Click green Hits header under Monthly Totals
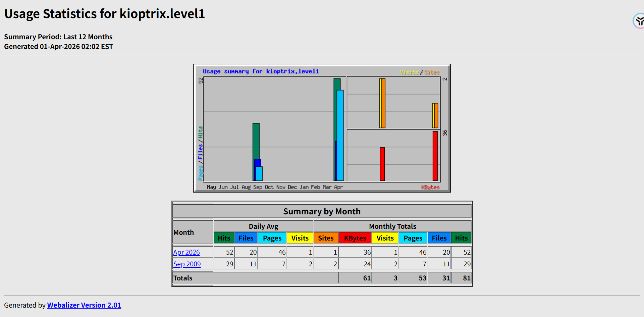Screen dimensions: 644x317 461,238
